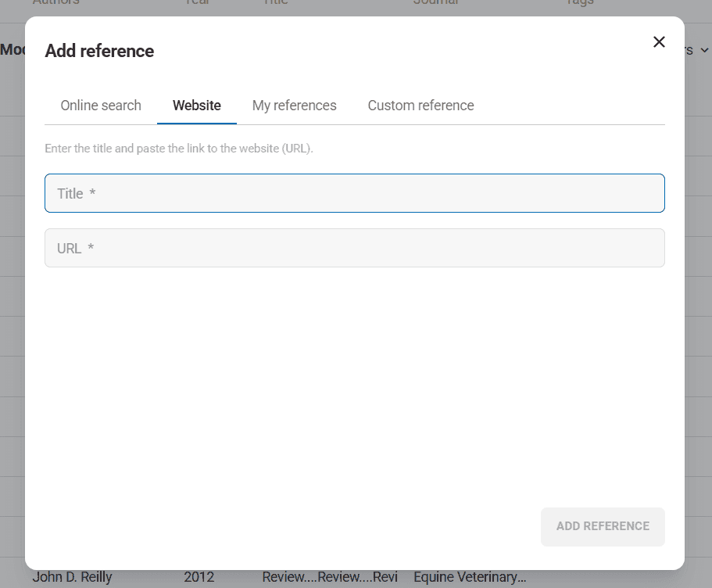Click the website URL instruction text

pos(179,149)
